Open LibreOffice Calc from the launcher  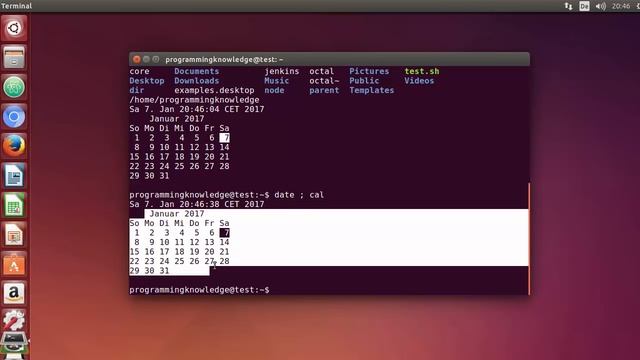(x=14, y=205)
